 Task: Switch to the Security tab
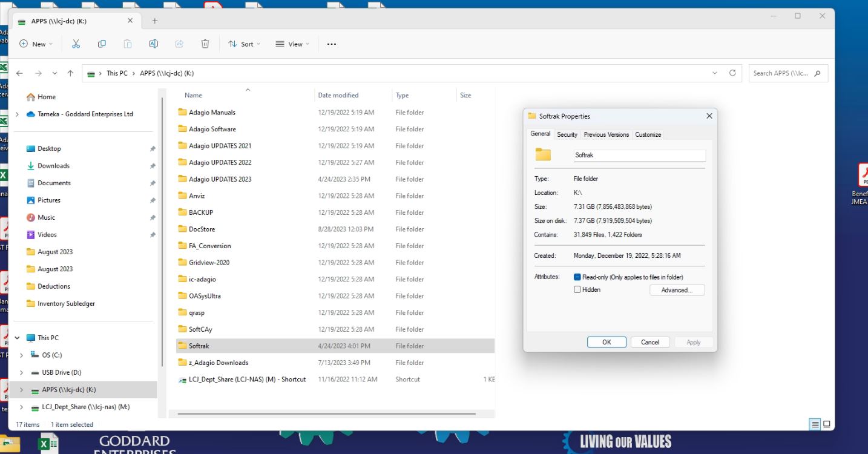pos(567,134)
